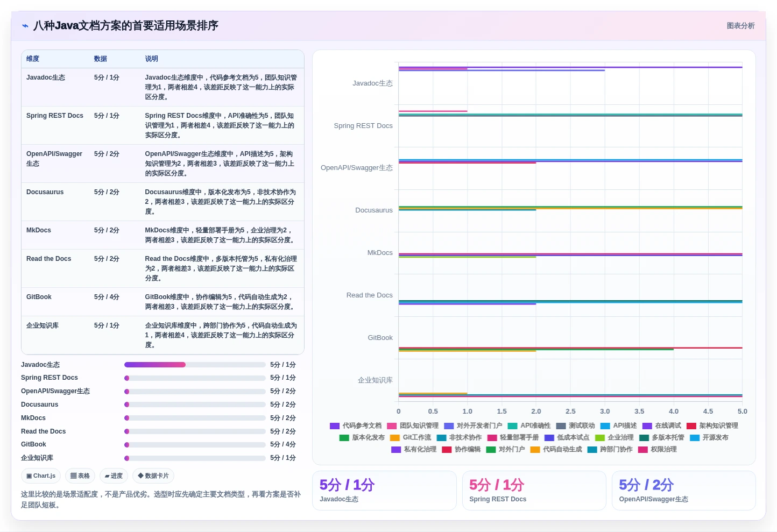Click the 非技术协作 legend swatch
The image size is (777, 532).
(x=441, y=438)
